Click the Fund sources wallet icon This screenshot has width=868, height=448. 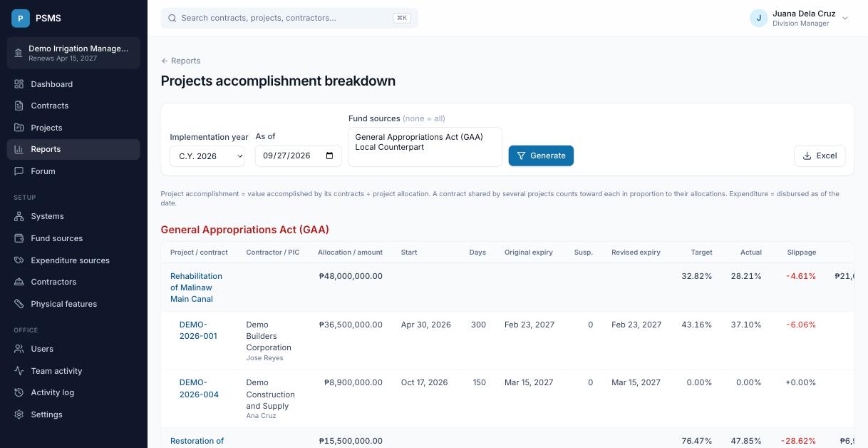pos(19,238)
